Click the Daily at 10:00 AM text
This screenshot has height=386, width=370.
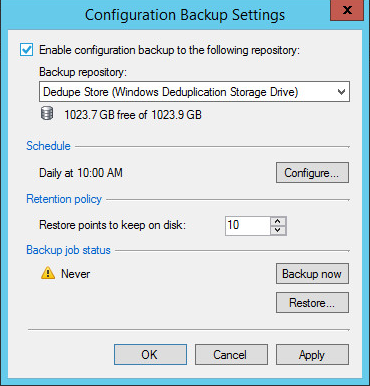[x=81, y=173]
